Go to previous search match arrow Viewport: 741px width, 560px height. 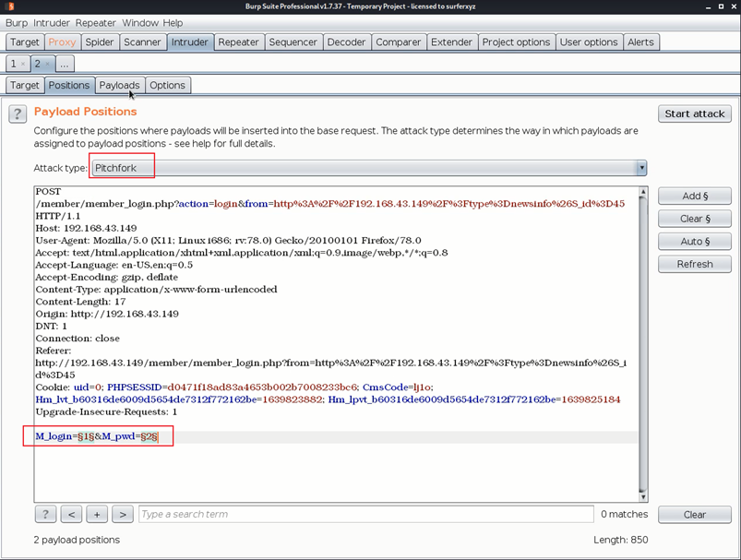coord(71,514)
